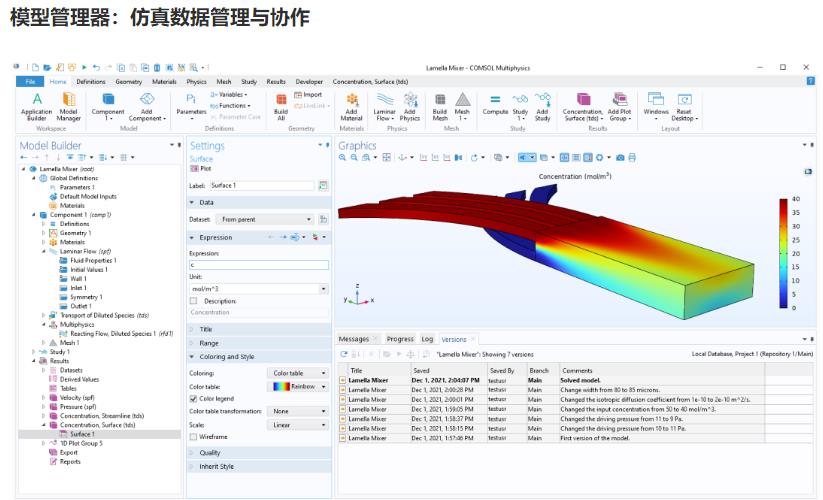823x500 pixels.
Task: Select the Reports node in tree
Action: click(65, 462)
